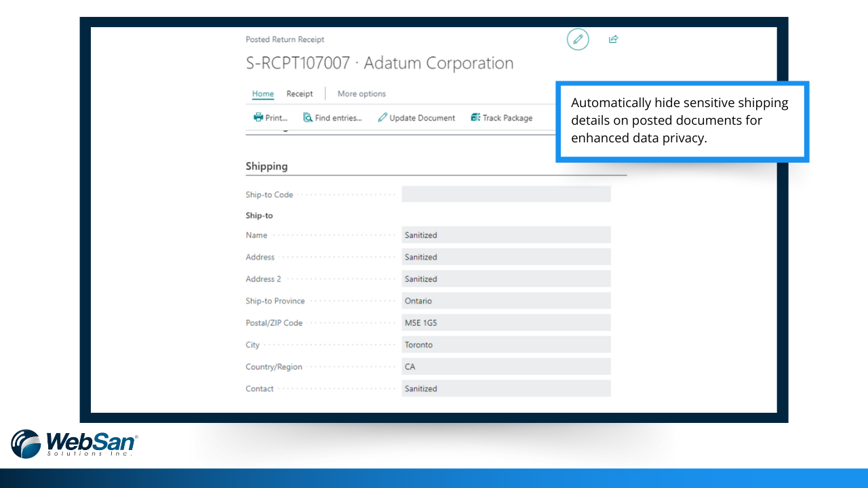Click the Contact field showing Sanitized
The image size is (868, 488).
(506, 388)
